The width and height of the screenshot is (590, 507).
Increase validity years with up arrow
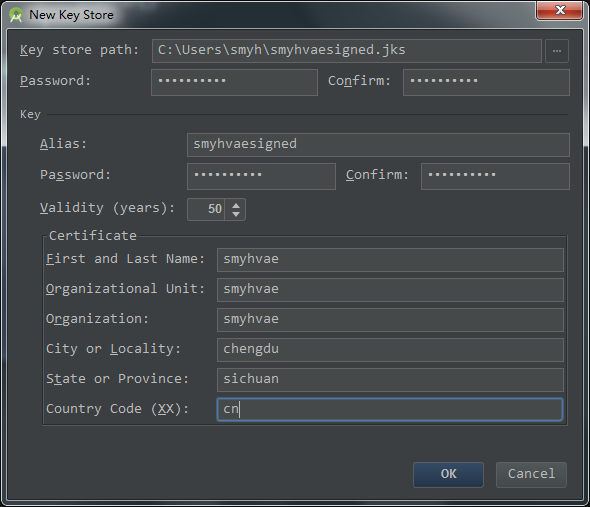pos(236,205)
